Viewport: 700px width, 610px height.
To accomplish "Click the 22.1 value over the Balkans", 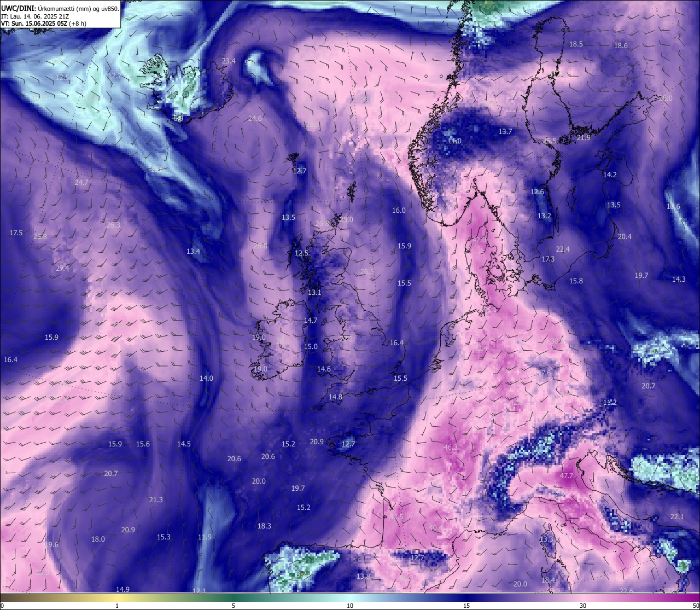I will [677, 516].
